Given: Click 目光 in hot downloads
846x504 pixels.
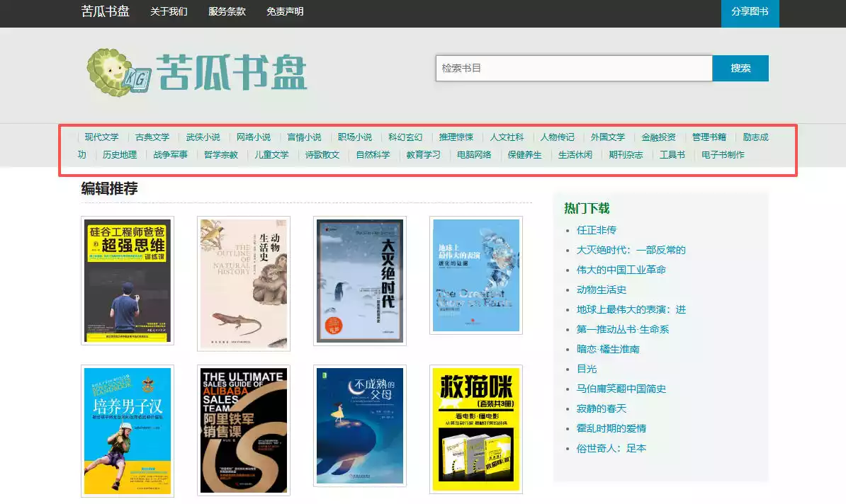Looking at the screenshot, I should click(x=587, y=370).
